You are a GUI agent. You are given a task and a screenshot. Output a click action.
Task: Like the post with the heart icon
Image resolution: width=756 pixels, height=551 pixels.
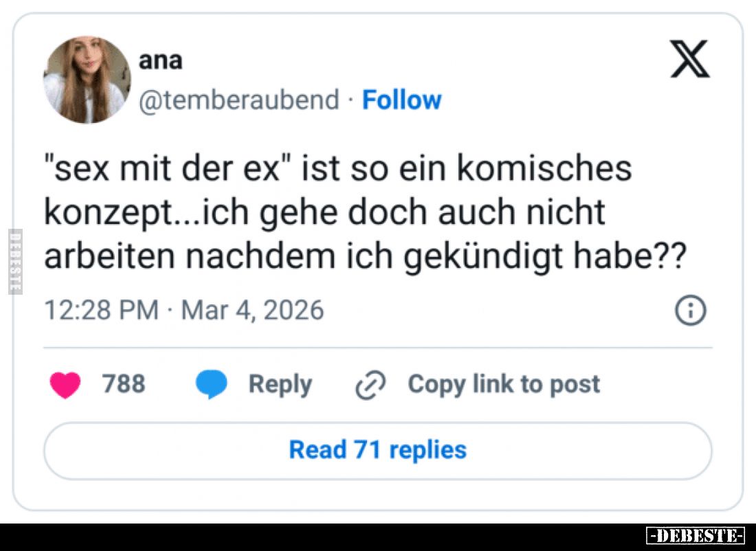click(x=65, y=385)
